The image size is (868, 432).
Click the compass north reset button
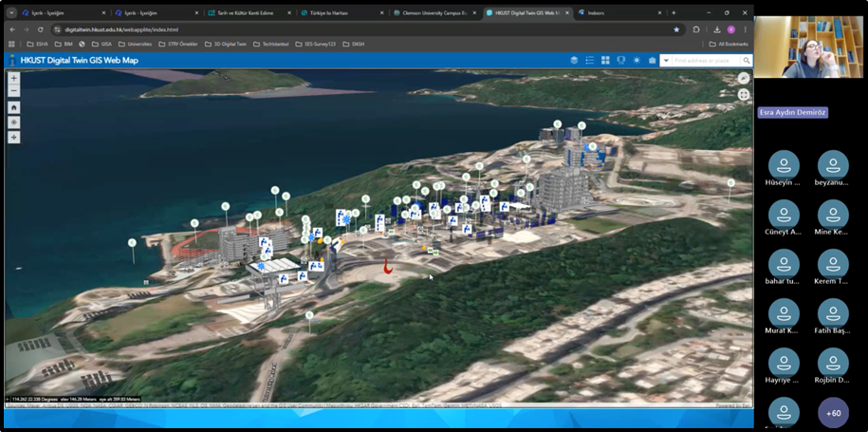point(744,79)
